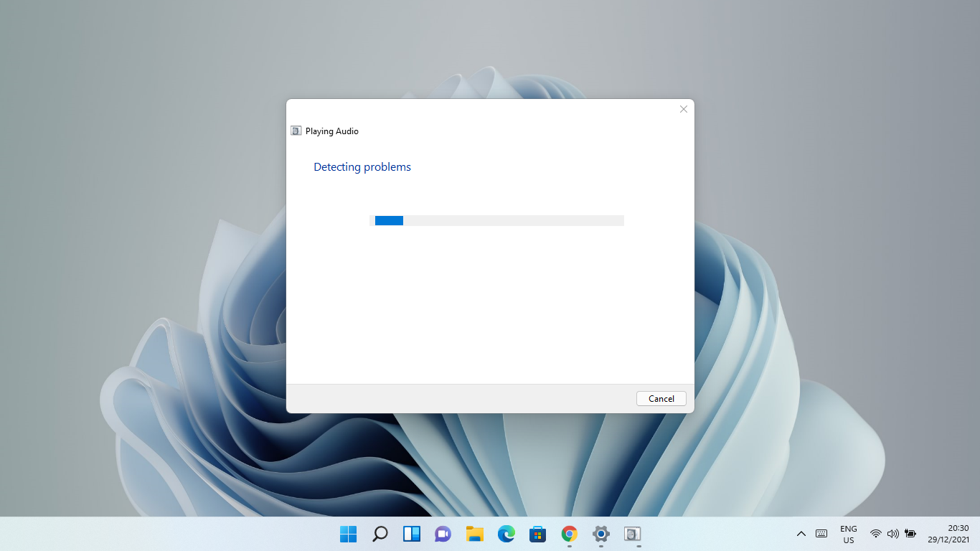Open File Explorer from the taskbar
This screenshot has width=980, height=551.
pos(475,534)
